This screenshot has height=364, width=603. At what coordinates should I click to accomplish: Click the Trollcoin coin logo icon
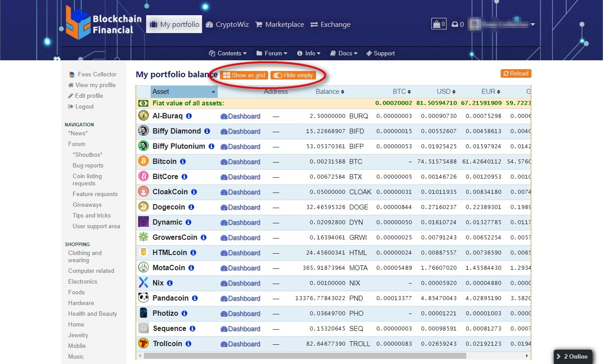[x=143, y=343]
